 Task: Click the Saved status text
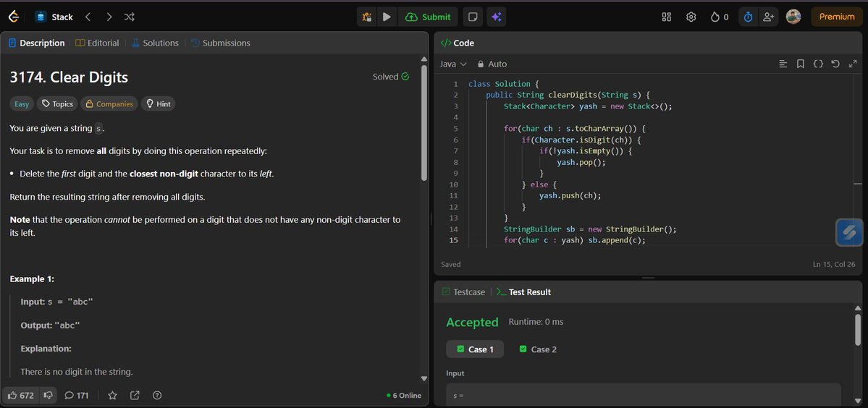tap(450, 264)
